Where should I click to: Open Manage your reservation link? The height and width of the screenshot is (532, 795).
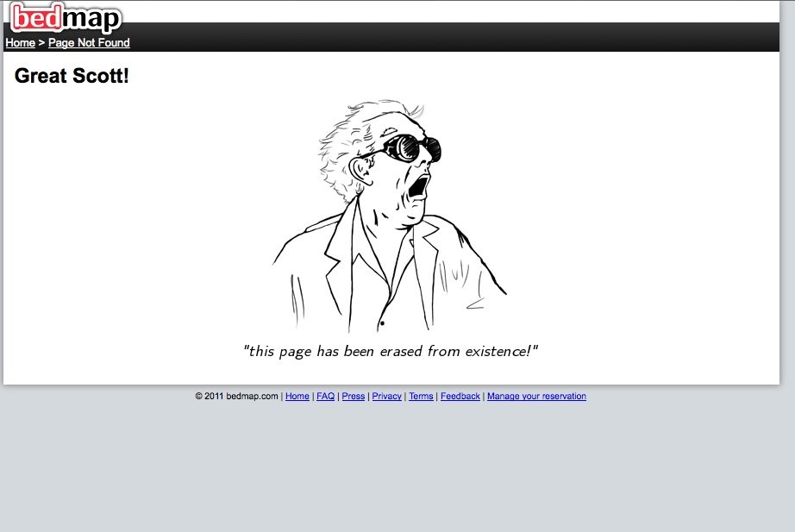tap(537, 396)
